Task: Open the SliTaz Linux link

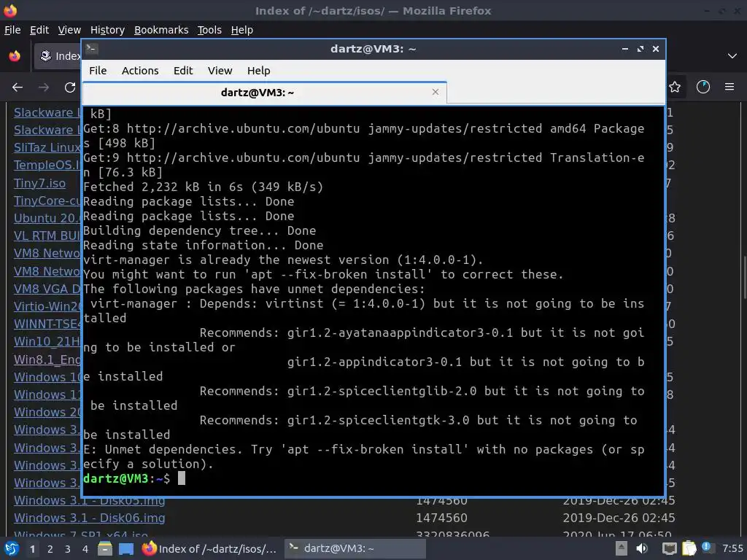Action: 47,147
